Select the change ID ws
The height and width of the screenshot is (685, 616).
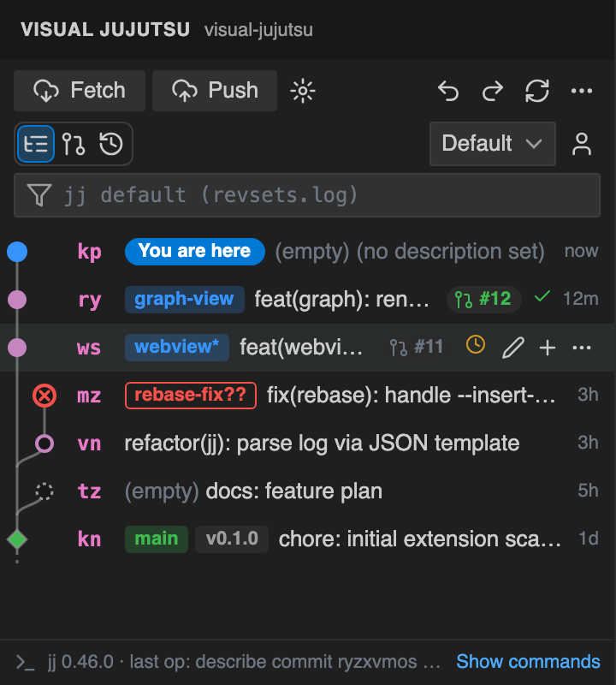click(89, 348)
